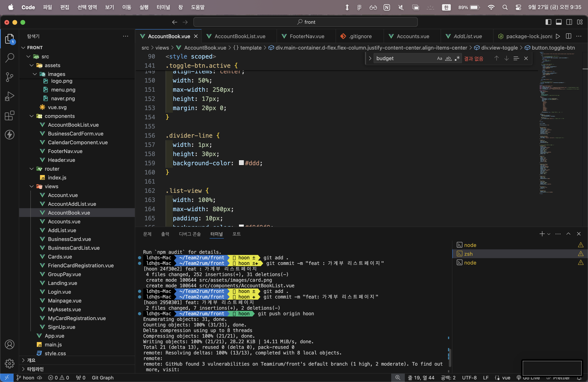Toggle Use Regular Expression in find widget
Image resolution: width=588 pixels, height=382 pixels.
point(457,59)
